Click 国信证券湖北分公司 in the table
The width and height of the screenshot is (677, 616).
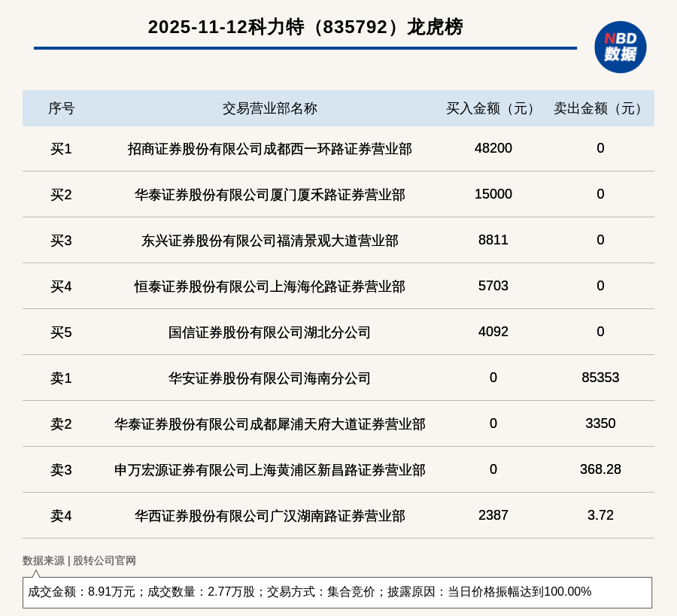(269, 332)
